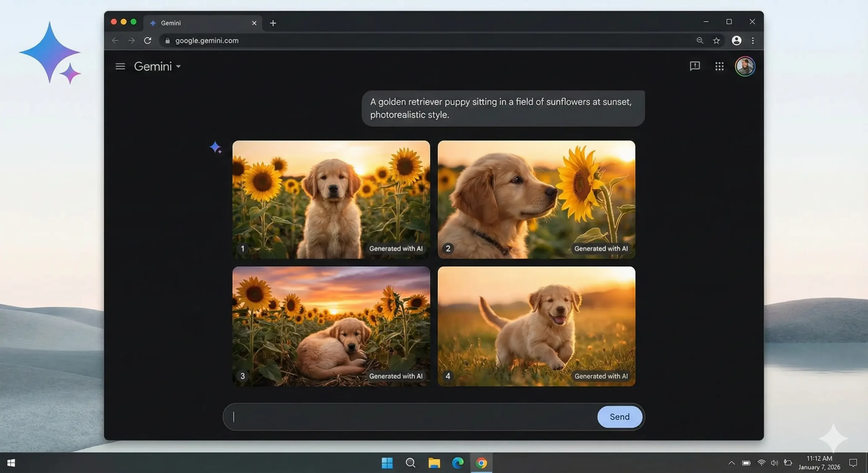Open the Google apps grid
Image resolution: width=868 pixels, height=473 pixels.
(719, 66)
